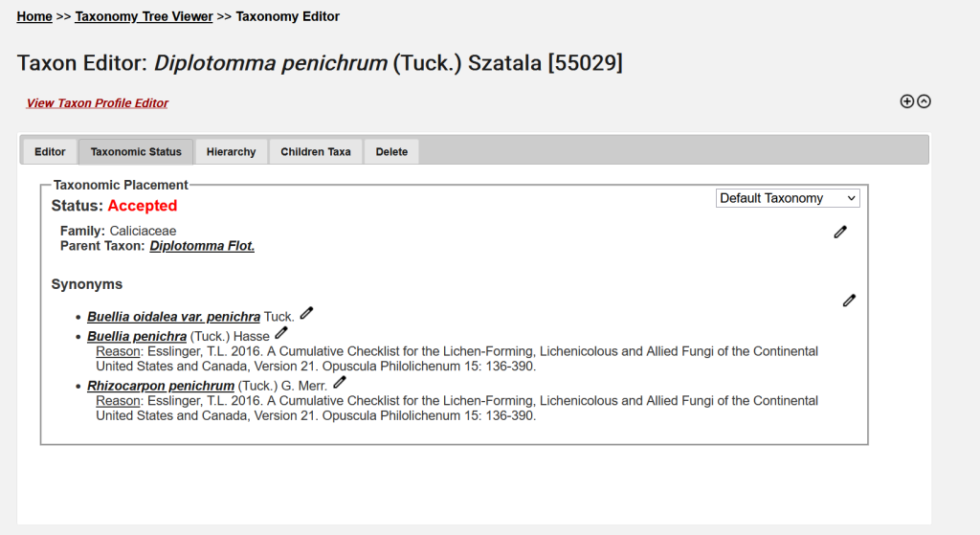This screenshot has height=535, width=980.
Task: Go to the Children Taxa tab
Action: pyautogui.click(x=316, y=151)
